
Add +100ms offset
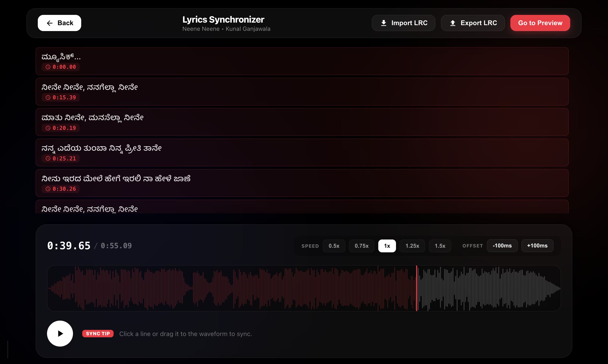tap(537, 246)
